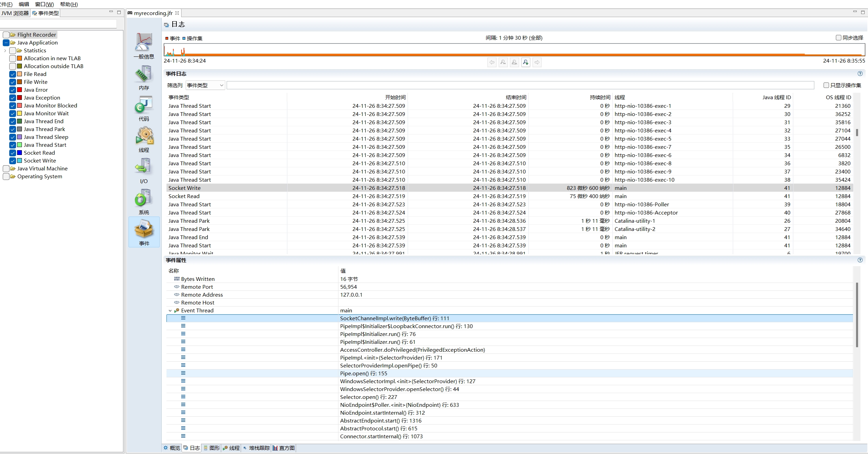
Task: Select the SocketChannelImpl.write stack frame
Action: pyautogui.click(x=510, y=318)
